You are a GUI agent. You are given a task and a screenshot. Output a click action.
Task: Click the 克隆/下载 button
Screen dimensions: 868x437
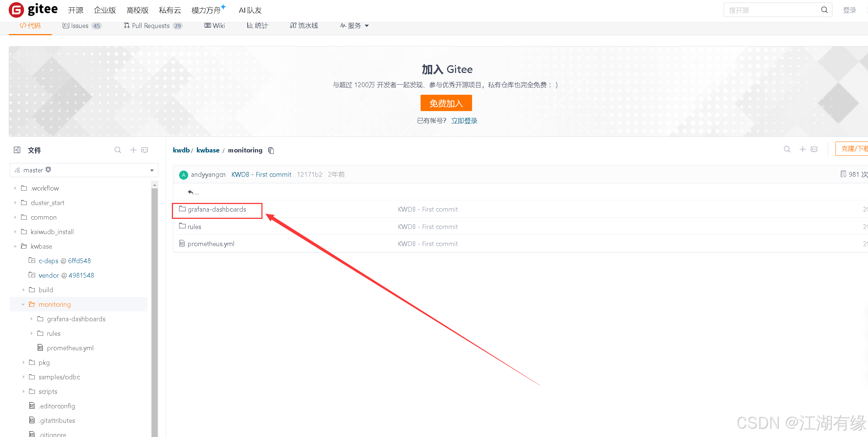click(852, 149)
